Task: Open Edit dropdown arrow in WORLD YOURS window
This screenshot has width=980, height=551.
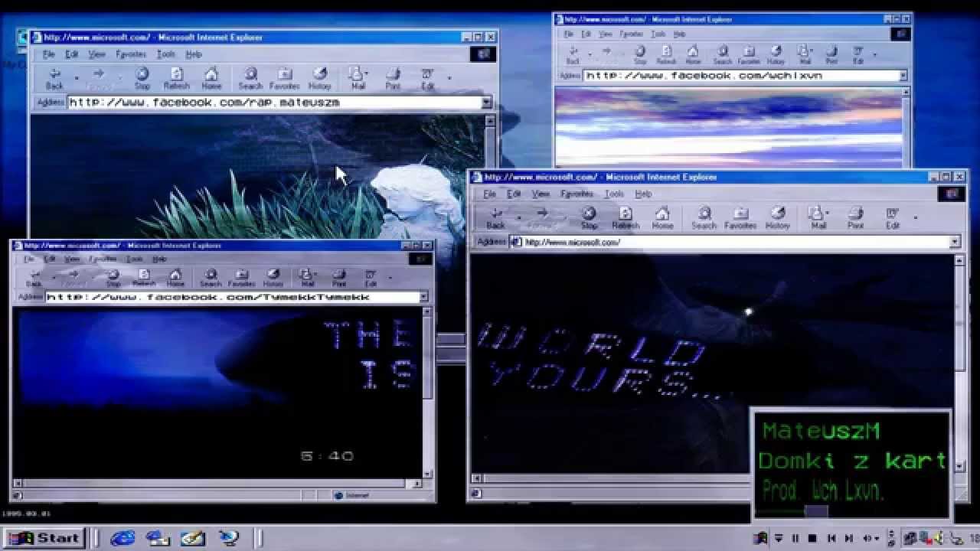Action: tap(914, 219)
